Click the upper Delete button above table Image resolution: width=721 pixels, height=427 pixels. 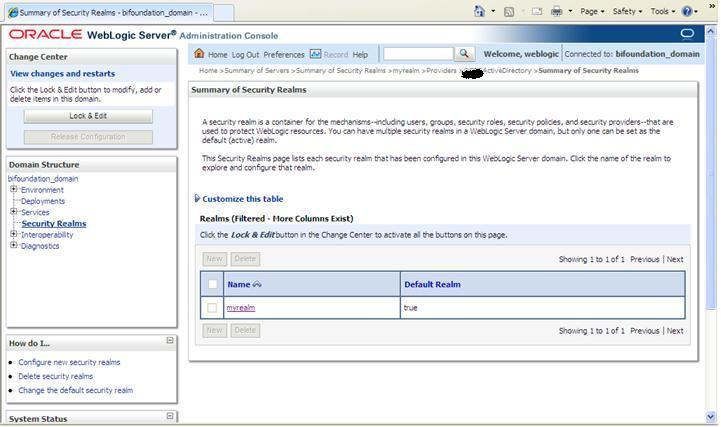pyautogui.click(x=245, y=259)
